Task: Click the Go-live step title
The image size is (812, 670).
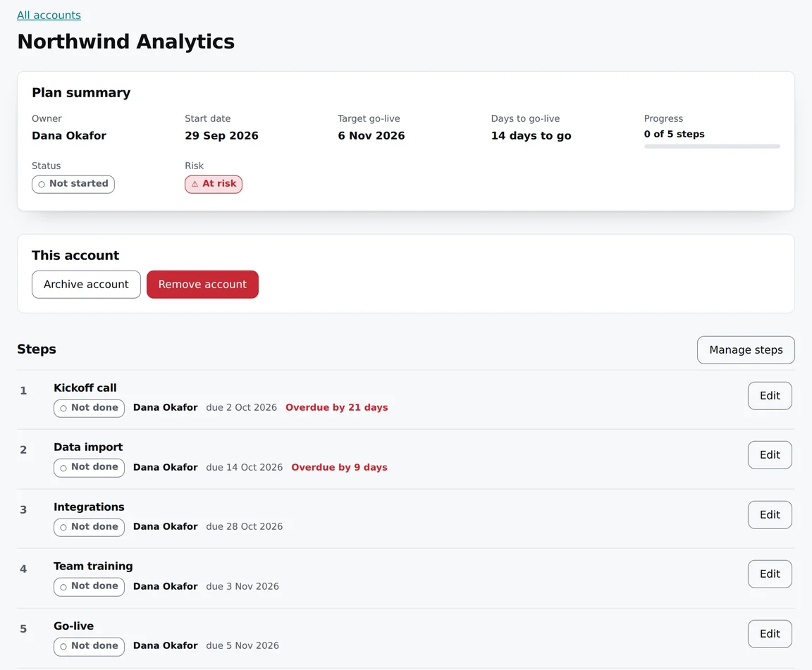Action: point(73,626)
